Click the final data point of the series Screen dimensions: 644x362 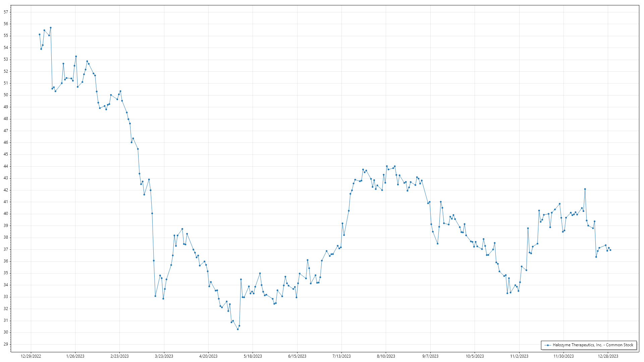coord(610,250)
